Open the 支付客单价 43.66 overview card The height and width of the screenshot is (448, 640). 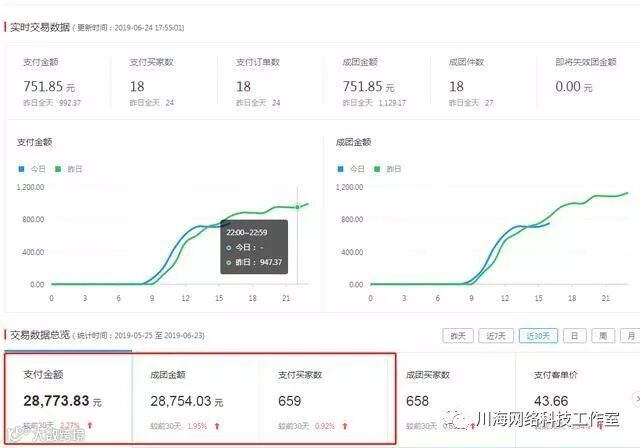coord(578,398)
